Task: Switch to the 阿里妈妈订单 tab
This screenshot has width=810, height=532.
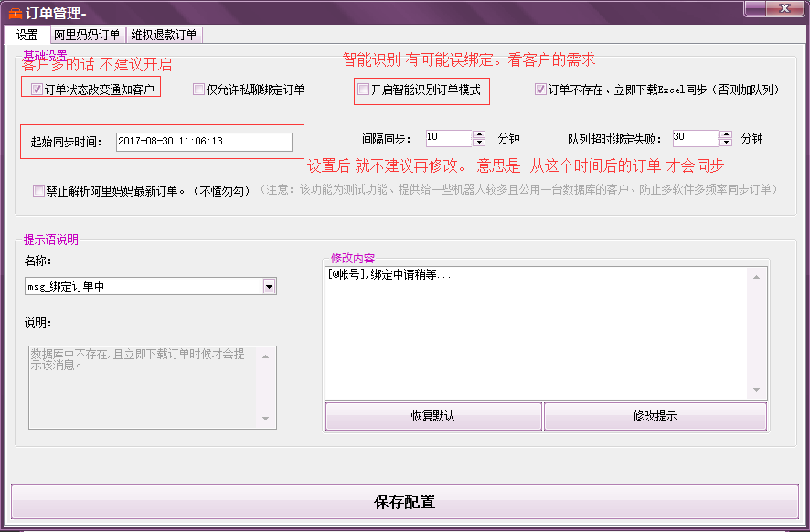Action: [86, 35]
